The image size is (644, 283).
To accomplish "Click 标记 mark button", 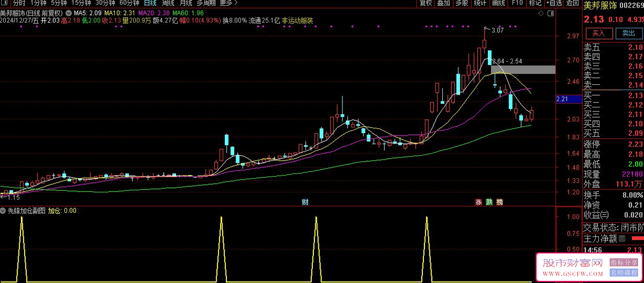I will (535, 3).
